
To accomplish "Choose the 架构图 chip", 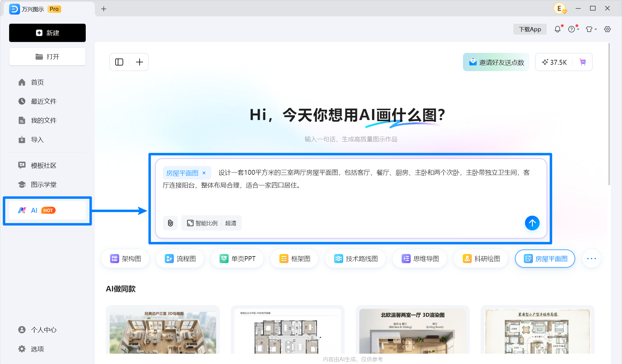I will (126, 259).
